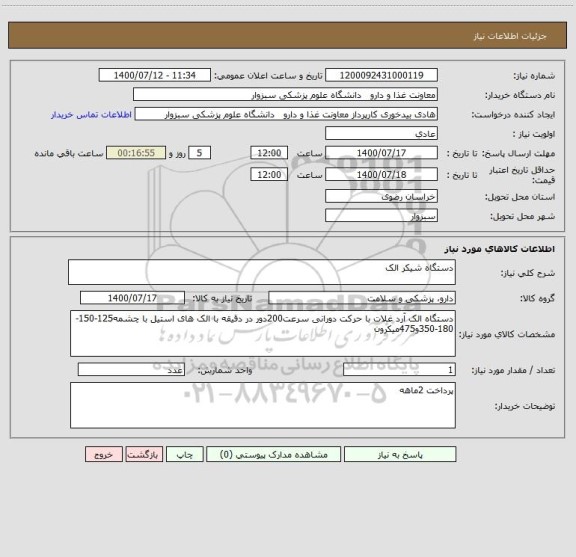Click the label 'استان محل تحویل:'
This screenshot has height=557, width=576.
(520, 197)
